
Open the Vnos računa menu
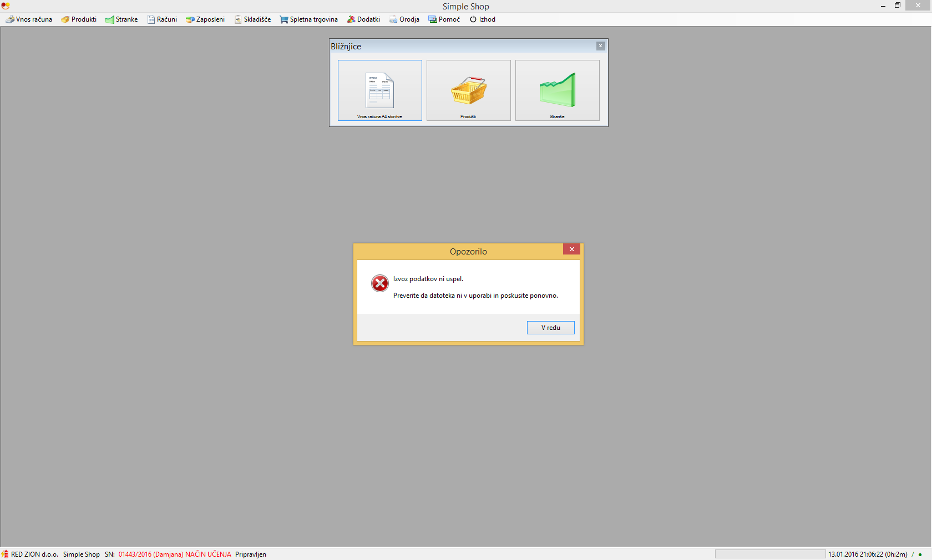pyautogui.click(x=29, y=19)
